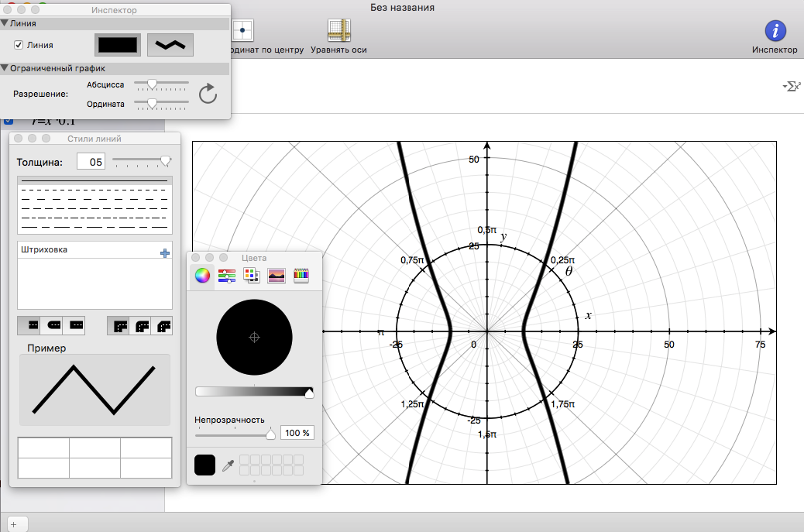Click the Пример line preview
804x532 pixels.
94,390
